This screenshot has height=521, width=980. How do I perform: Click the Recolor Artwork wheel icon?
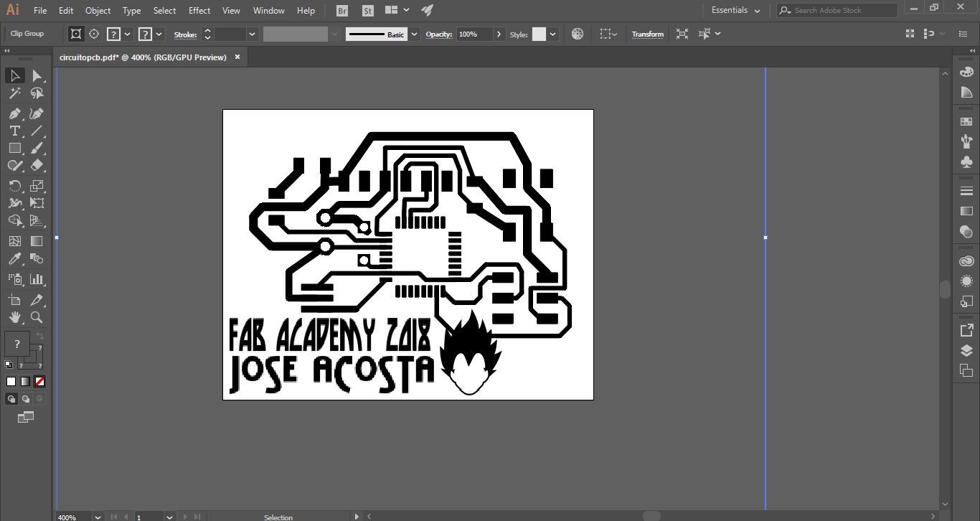click(x=578, y=34)
